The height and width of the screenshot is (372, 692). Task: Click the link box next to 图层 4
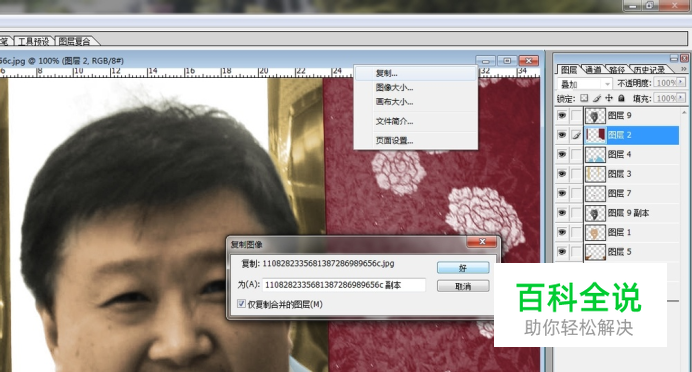[x=576, y=154]
